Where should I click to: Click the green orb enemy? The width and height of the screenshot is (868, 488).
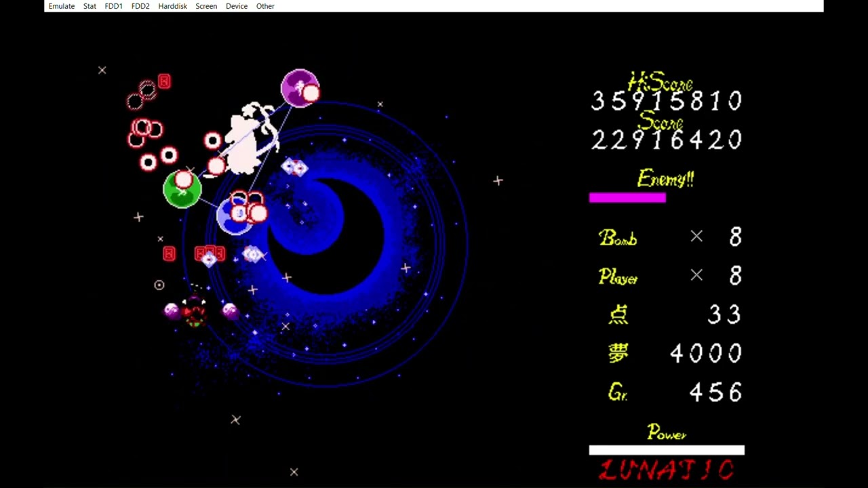[182, 189]
